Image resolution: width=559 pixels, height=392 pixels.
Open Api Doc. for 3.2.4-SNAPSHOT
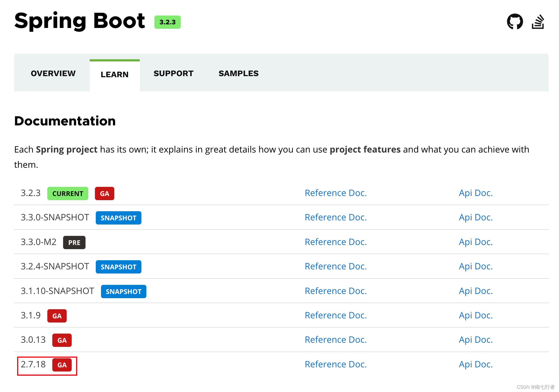pos(476,266)
